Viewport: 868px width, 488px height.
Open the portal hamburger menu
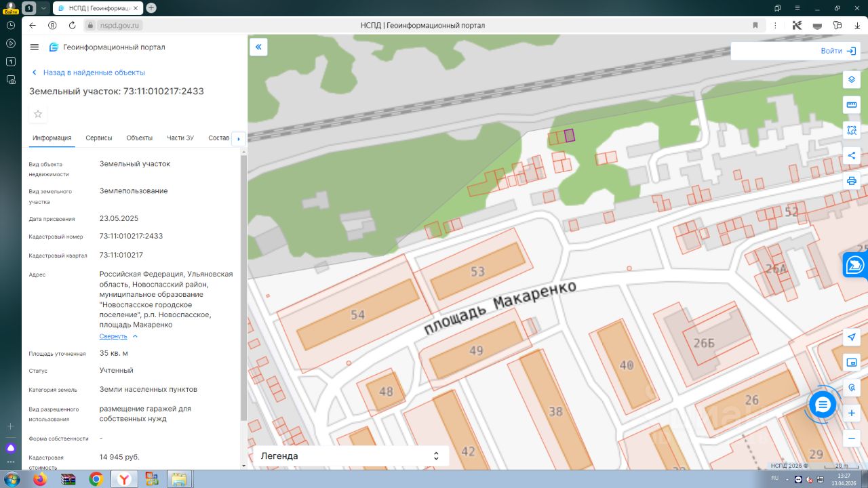[35, 47]
